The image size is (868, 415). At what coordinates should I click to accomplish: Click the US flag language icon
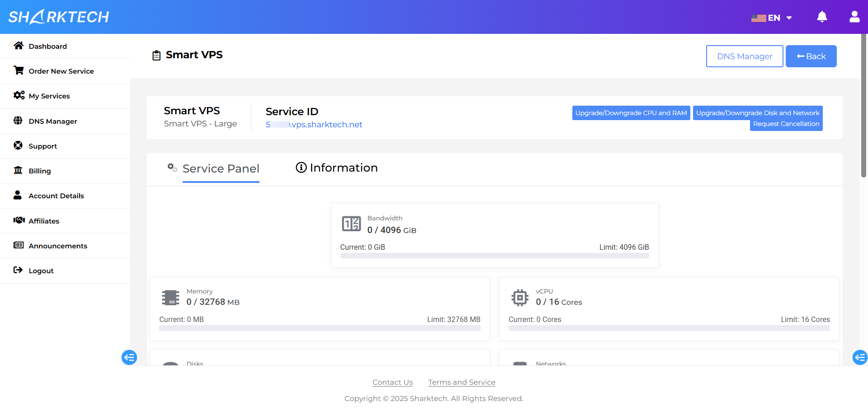coord(759,18)
